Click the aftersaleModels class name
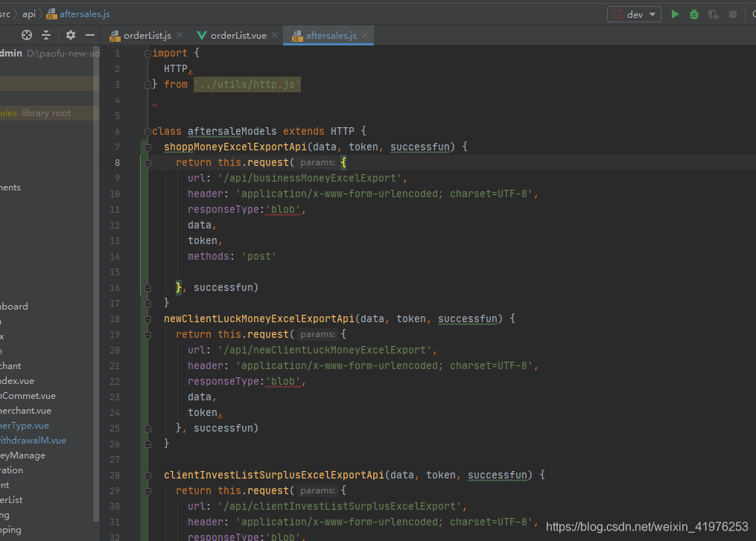Viewport: 756px width, 541px height. [232, 131]
